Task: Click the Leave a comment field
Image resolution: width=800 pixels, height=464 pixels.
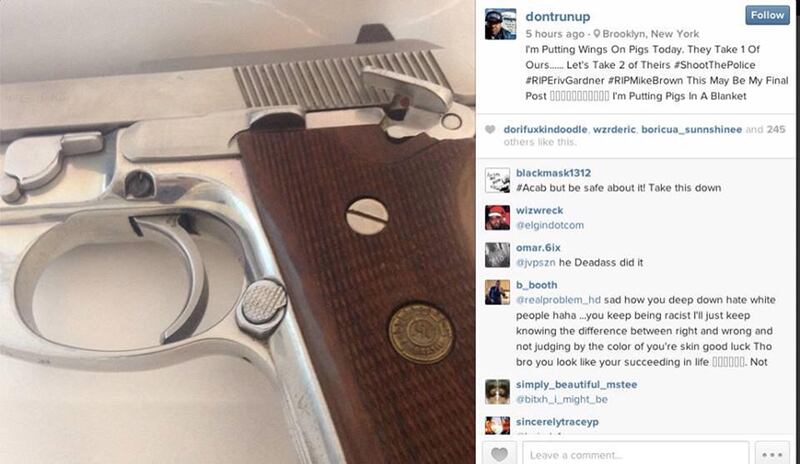Action: coord(635,454)
